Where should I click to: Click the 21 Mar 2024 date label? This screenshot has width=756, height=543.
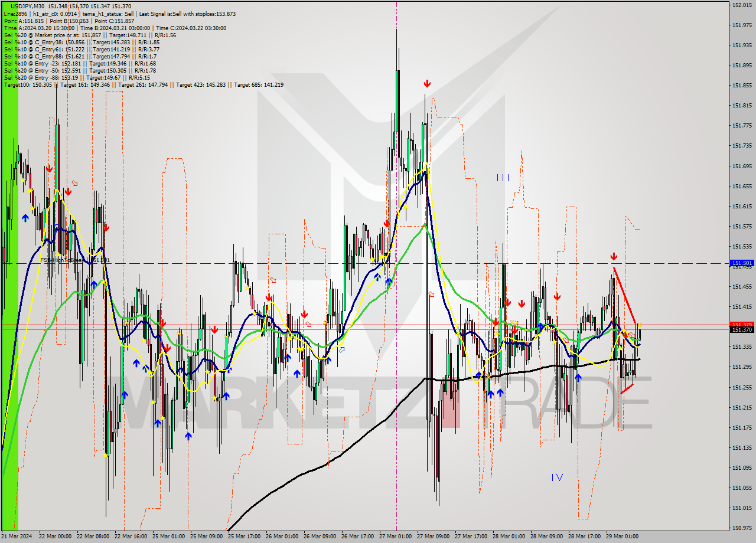[17, 537]
